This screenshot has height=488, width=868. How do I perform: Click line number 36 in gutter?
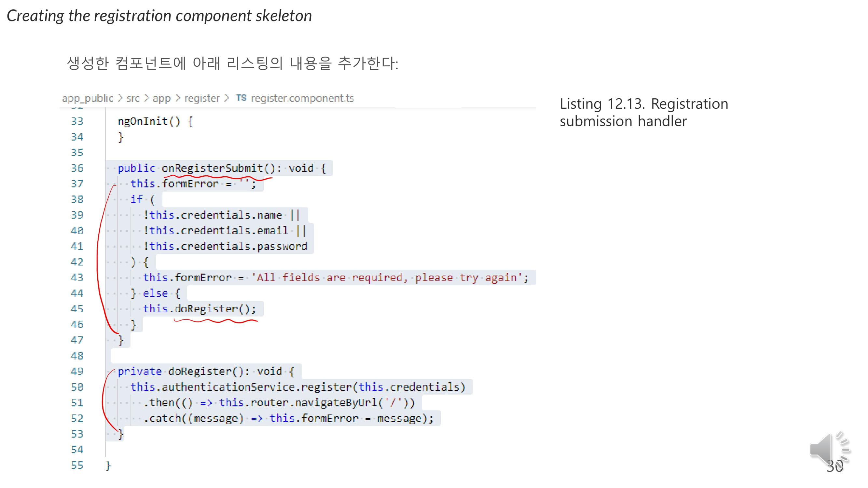click(x=77, y=168)
